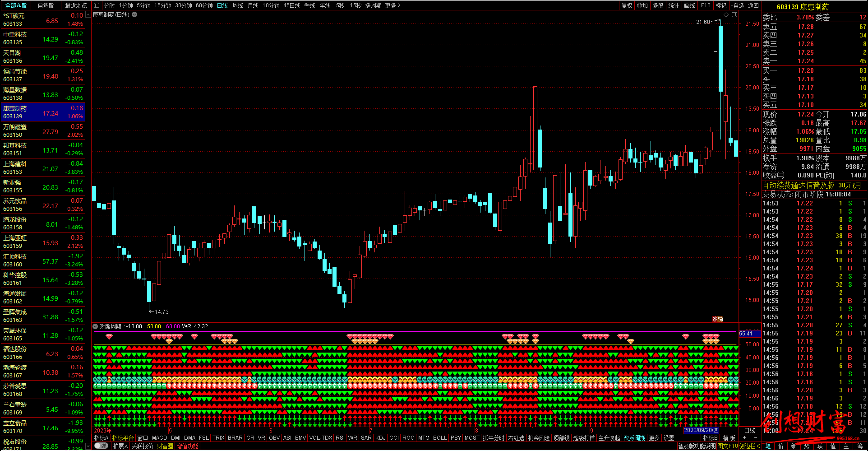
Task: Select the 价 price tab at bottom right
Action: pos(781,446)
